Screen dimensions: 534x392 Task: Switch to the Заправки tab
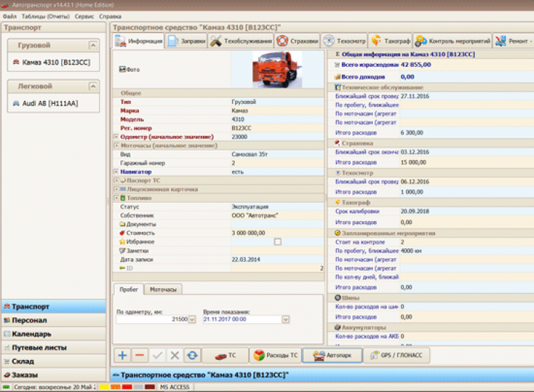tap(187, 41)
